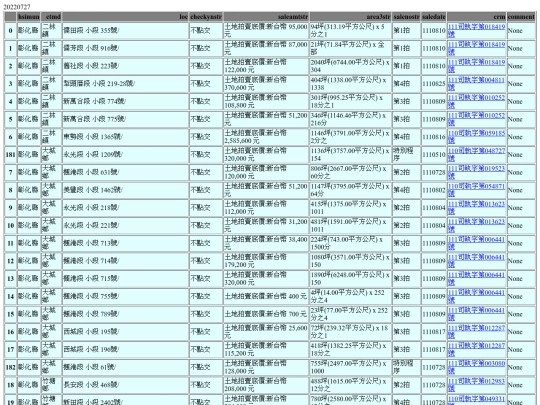Open the crm link in row 0

476,30
